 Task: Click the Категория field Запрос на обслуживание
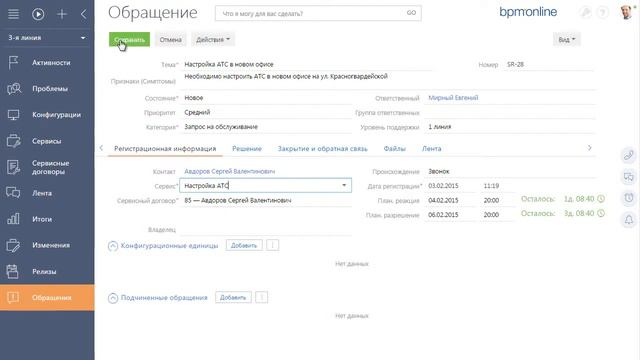point(221,127)
